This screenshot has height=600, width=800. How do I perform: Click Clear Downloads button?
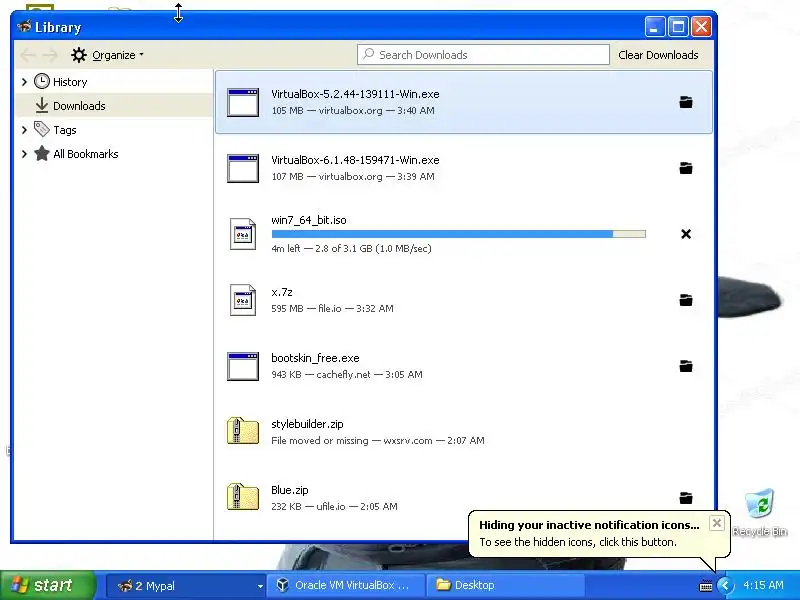click(658, 55)
